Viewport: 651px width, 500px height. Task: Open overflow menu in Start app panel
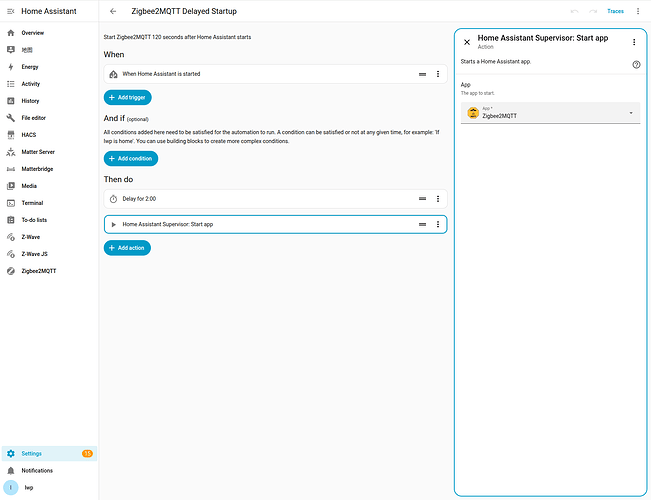tap(634, 42)
